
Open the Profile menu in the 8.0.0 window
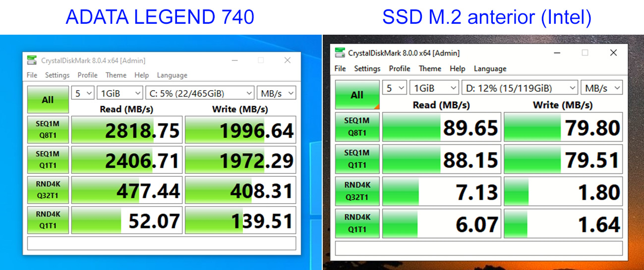tap(399, 68)
